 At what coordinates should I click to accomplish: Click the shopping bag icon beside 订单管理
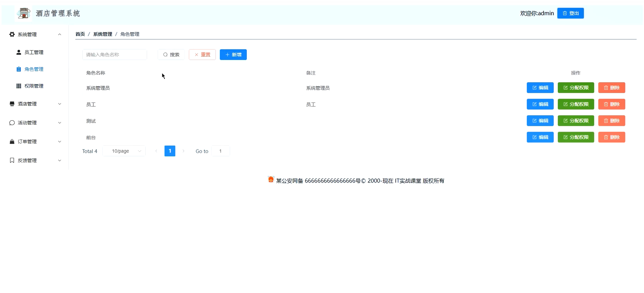(12, 141)
